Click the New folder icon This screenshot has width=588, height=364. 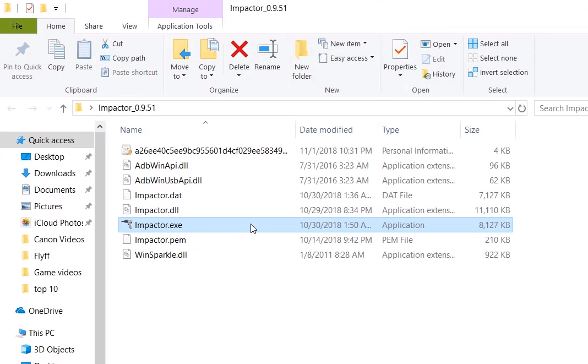tap(302, 50)
